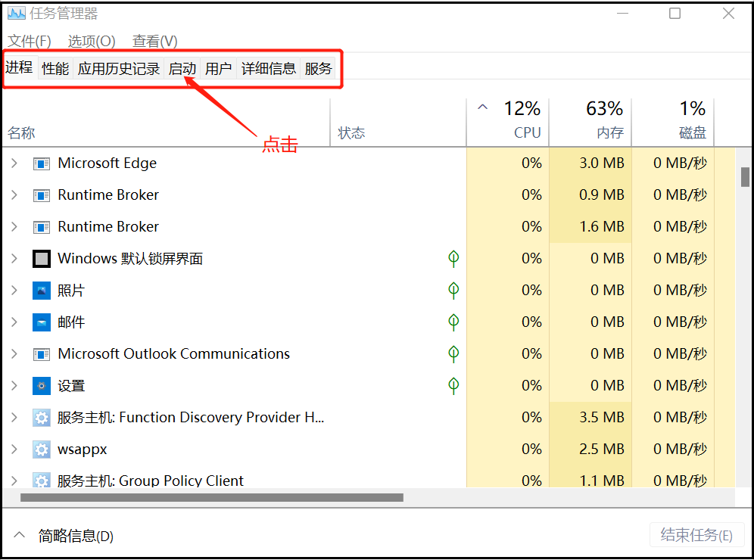Open the 应用历史记录 tab
Image resolution: width=754 pixels, height=560 pixels.
tap(118, 69)
